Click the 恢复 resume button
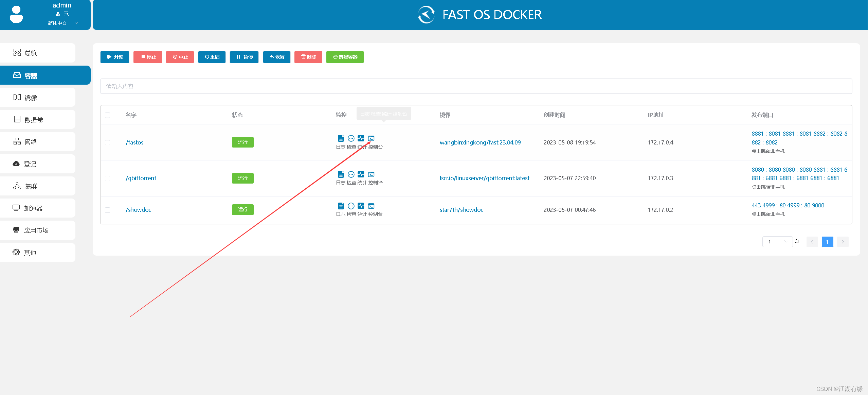 pos(277,57)
